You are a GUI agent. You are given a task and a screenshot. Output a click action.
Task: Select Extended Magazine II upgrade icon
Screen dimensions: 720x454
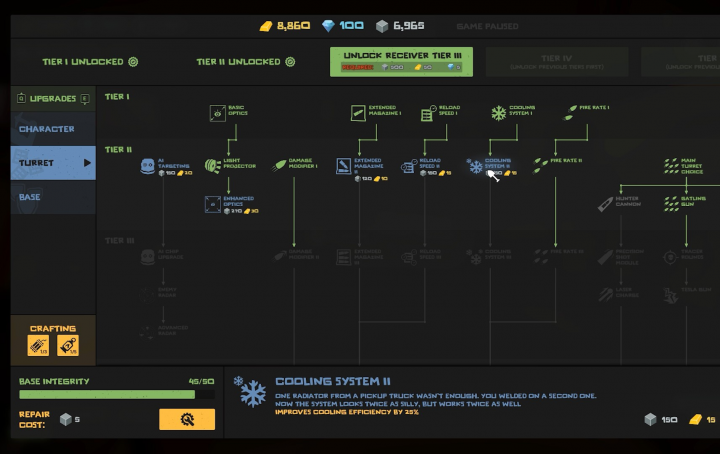click(344, 165)
